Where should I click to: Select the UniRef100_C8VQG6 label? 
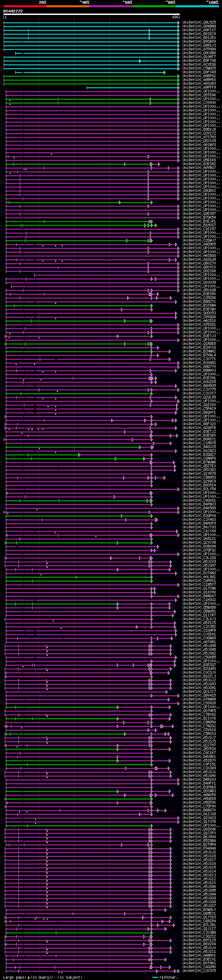tap(199, 317)
